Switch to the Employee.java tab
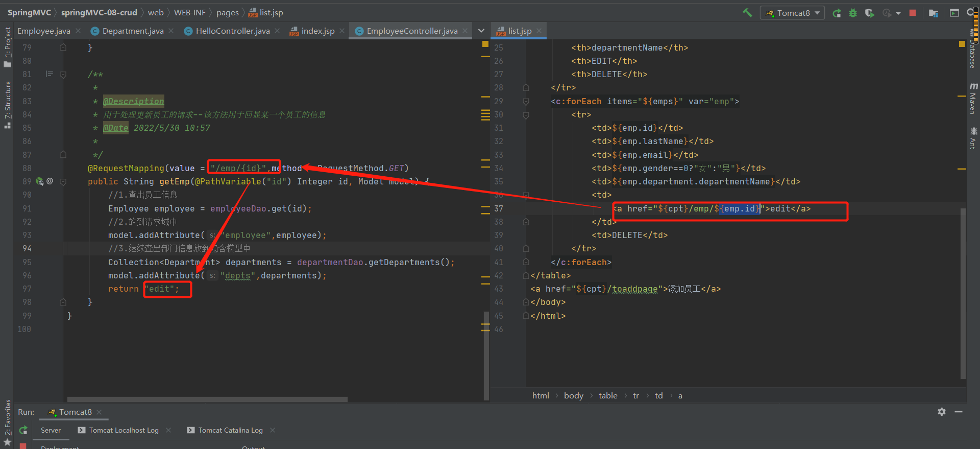The height and width of the screenshot is (449, 980). pyautogui.click(x=44, y=31)
